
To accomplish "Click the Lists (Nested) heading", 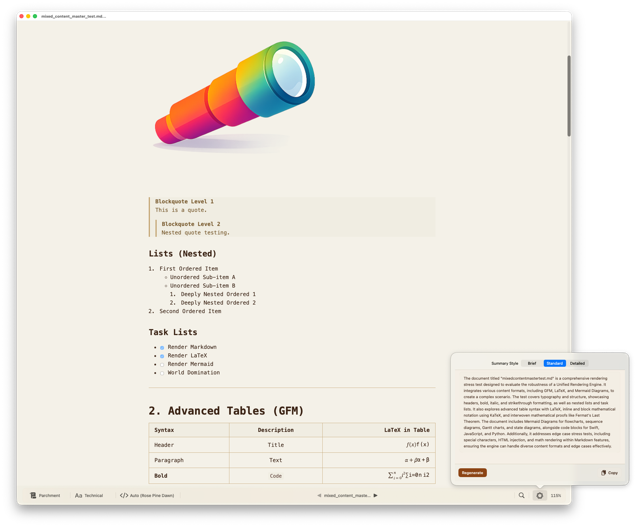I will click(182, 253).
